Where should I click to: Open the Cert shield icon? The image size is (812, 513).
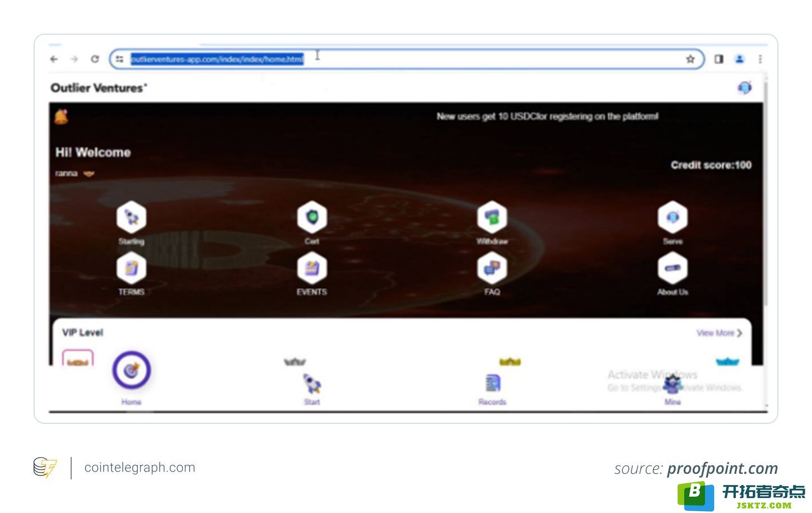[312, 217]
